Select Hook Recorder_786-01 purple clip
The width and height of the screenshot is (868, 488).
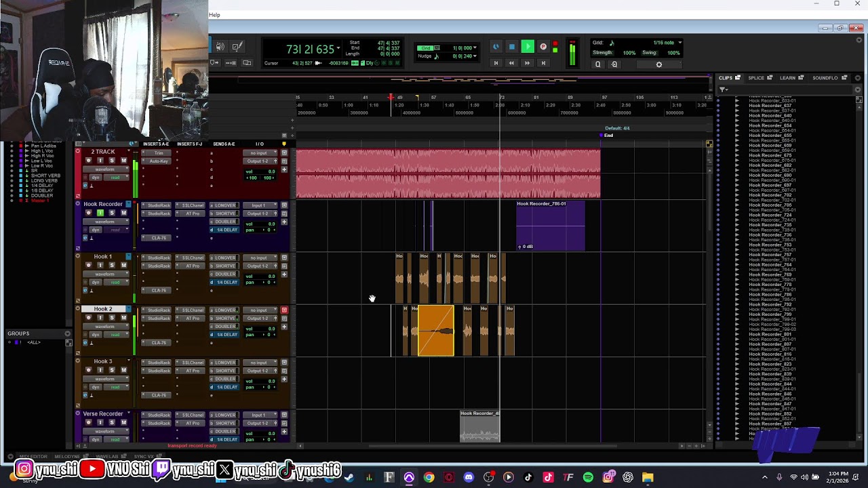pyautogui.click(x=550, y=226)
